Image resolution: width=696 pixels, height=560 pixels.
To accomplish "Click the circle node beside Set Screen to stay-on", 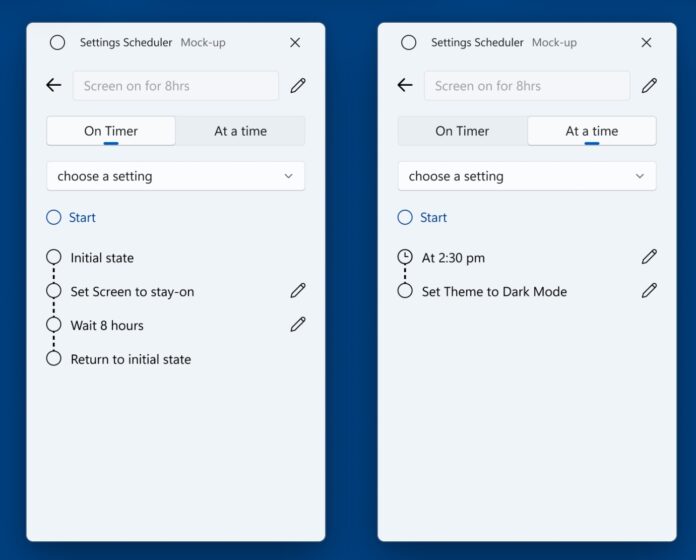I will tap(54, 291).
